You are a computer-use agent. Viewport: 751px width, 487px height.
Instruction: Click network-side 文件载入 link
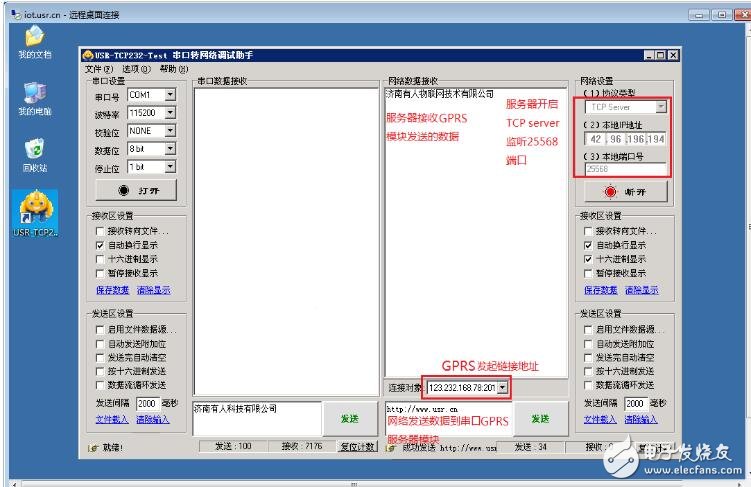click(x=600, y=419)
